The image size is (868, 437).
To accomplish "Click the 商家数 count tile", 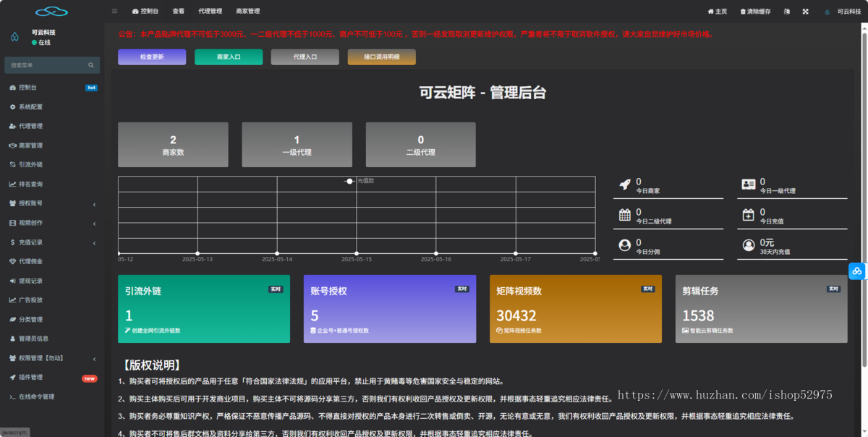I will click(x=173, y=145).
